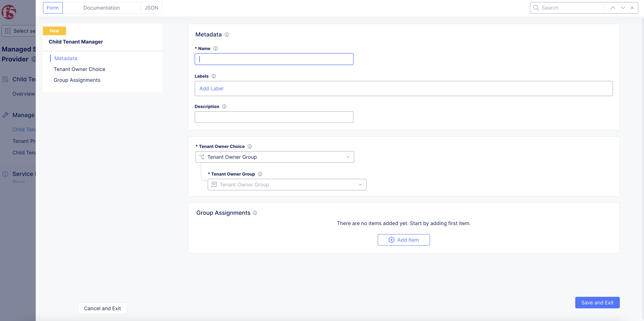
Task: Click the F5 logo icon
Action: point(9,12)
